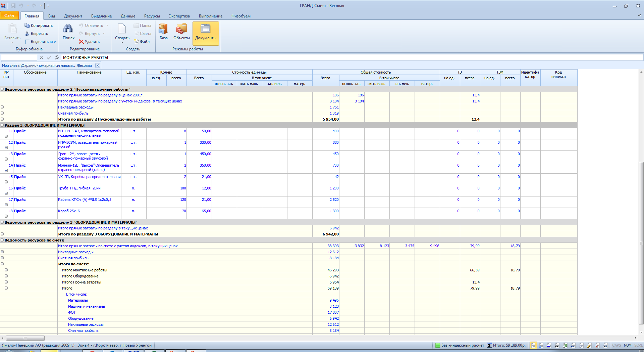Viewport: 644px width, 352px height.
Task: Click the horizontal scrollbar thumb at the bottom
Action: click(25, 338)
